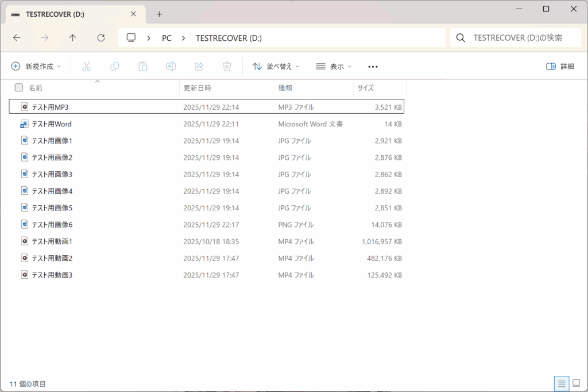Screen dimensions: 588x392
Task: Open the three-dot more options menu
Action: [373, 67]
